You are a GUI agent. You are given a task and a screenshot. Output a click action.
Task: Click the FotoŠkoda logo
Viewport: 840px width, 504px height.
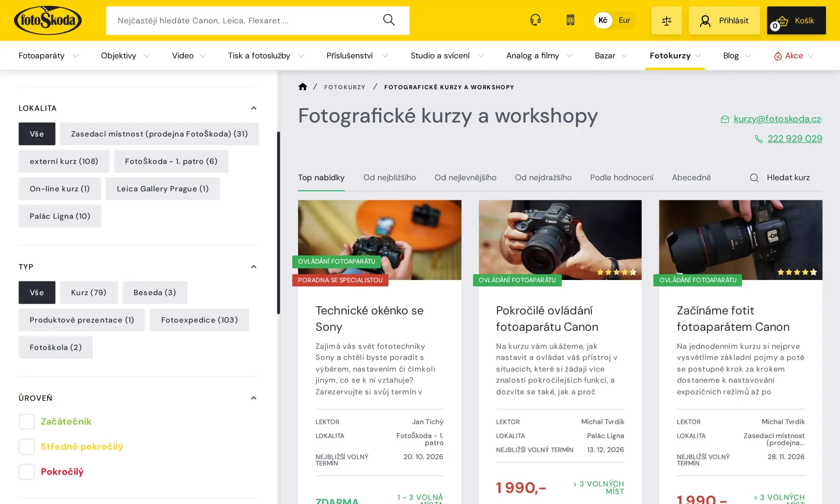point(48,20)
